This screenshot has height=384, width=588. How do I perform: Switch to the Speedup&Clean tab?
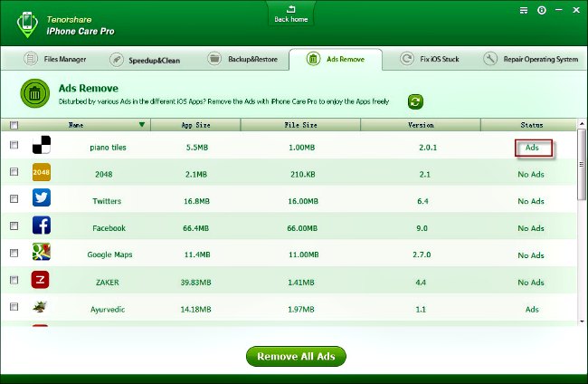pyautogui.click(x=145, y=60)
